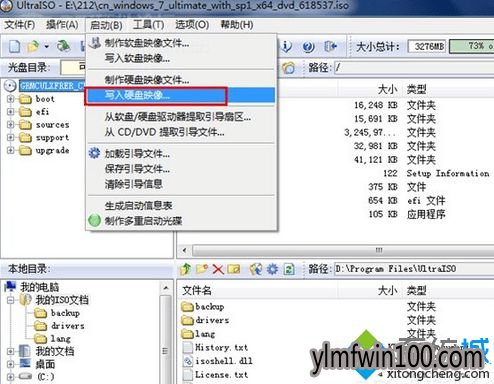Open the 工具(T) menu

point(148,25)
